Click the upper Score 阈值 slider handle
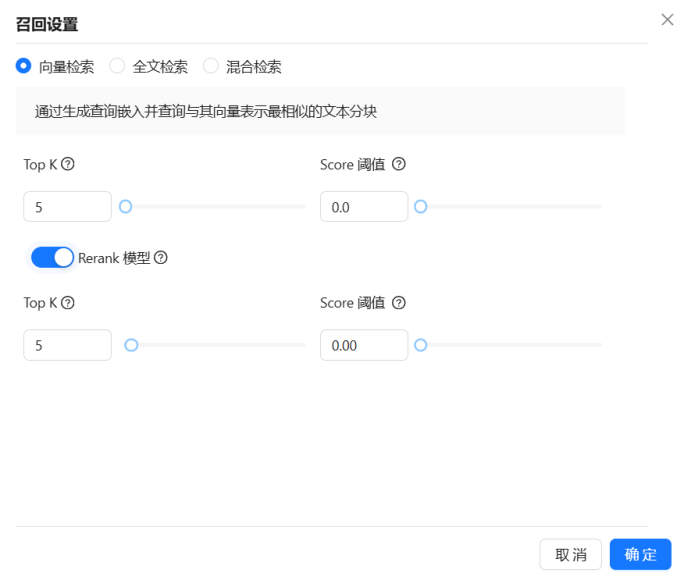Viewport: 692px width, 574px height. pyautogui.click(x=421, y=207)
